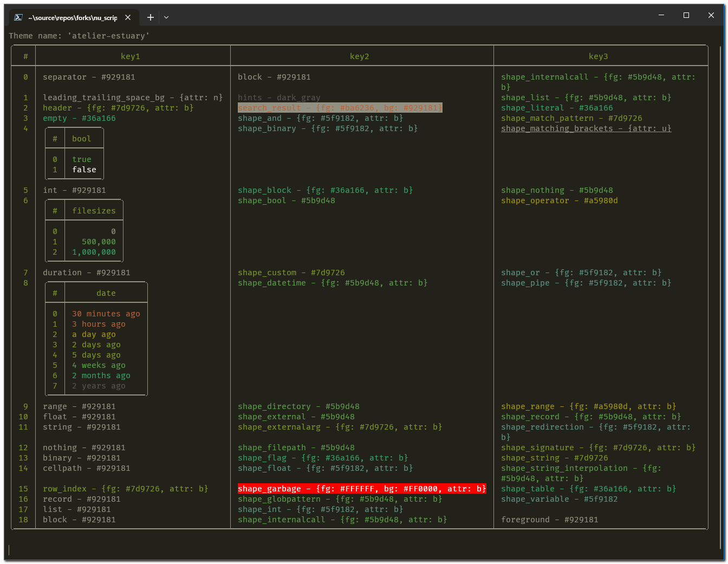Click the 'true' value in bool table
The height and width of the screenshot is (564, 728).
(82, 159)
